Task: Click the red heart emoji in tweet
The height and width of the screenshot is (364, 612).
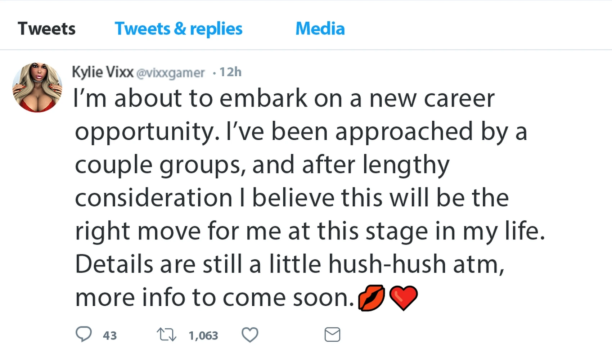Action: pyautogui.click(x=404, y=298)
